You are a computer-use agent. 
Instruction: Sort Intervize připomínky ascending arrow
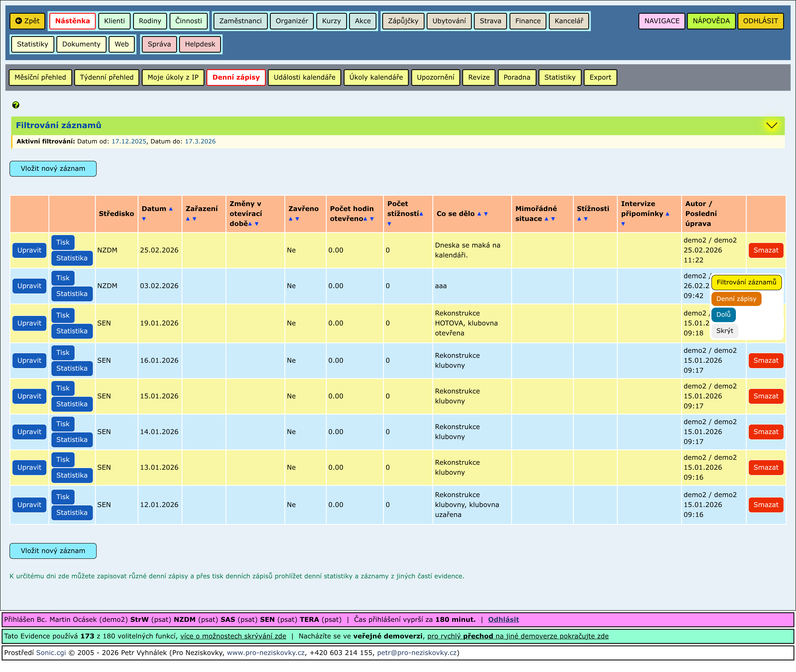point(667,214)
